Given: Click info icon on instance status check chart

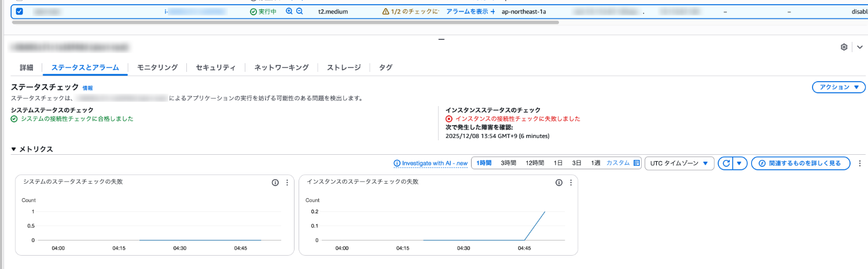Looking at the screenshot, I should (x=559, y=183).
